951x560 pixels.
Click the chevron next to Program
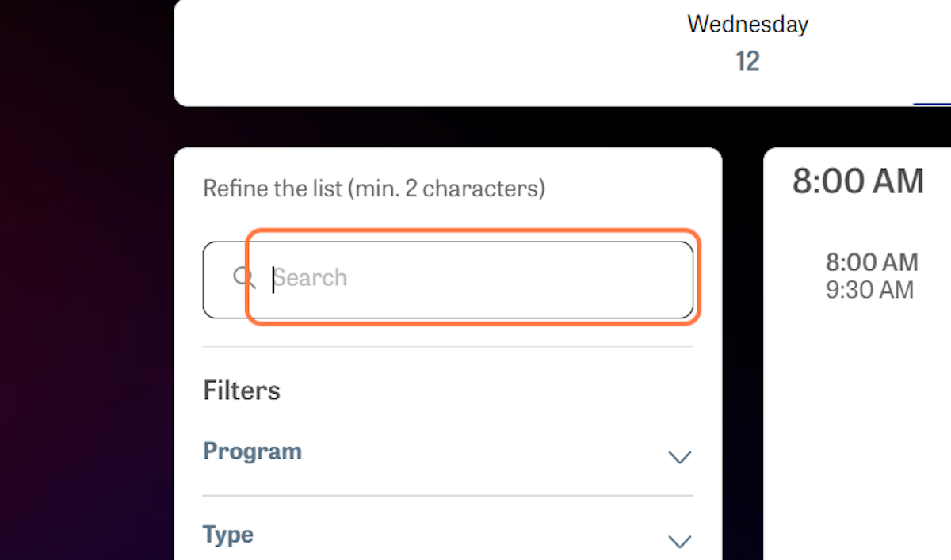[x=679, y=458]
